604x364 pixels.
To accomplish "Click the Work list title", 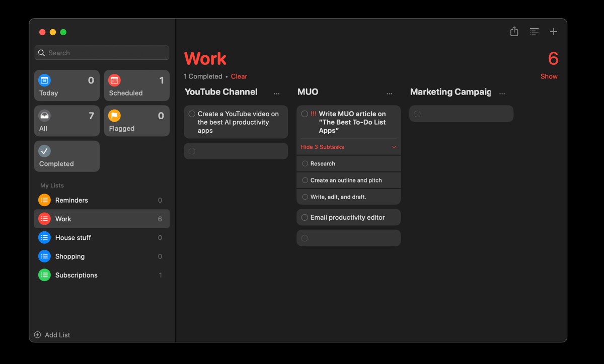I will [205, 59].
